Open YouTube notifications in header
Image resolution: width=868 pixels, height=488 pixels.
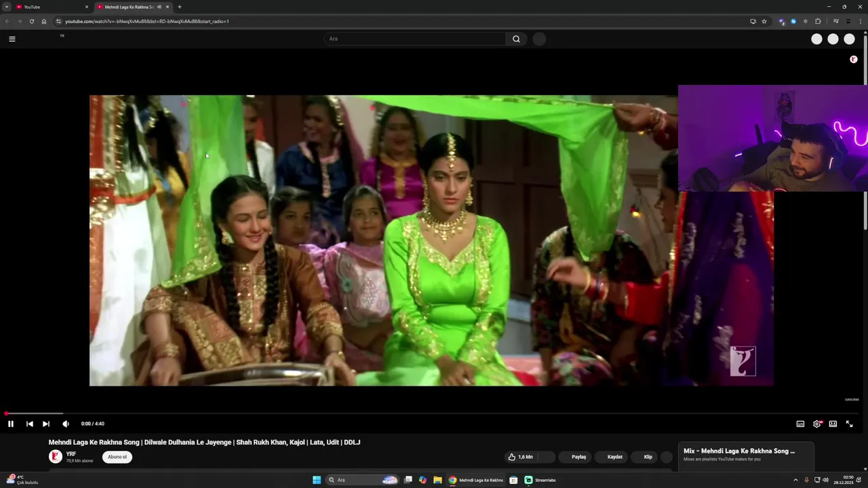[833, 39]
